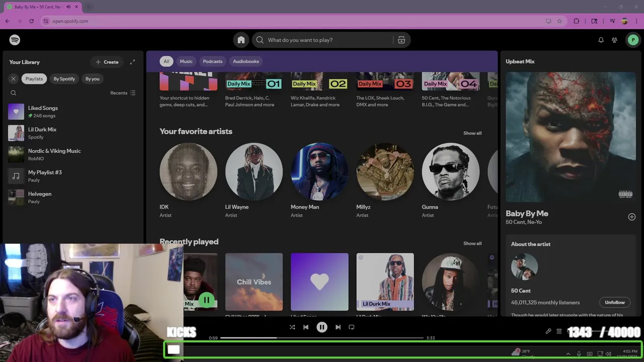Select the Audiobooks filter tab

[x=246, y=61]
